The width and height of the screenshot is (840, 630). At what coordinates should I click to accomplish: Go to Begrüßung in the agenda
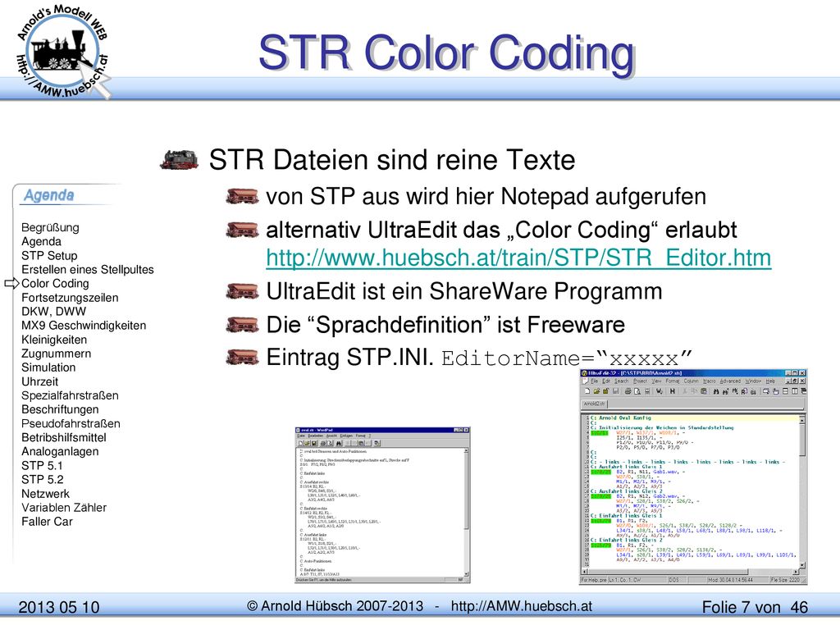50,227
